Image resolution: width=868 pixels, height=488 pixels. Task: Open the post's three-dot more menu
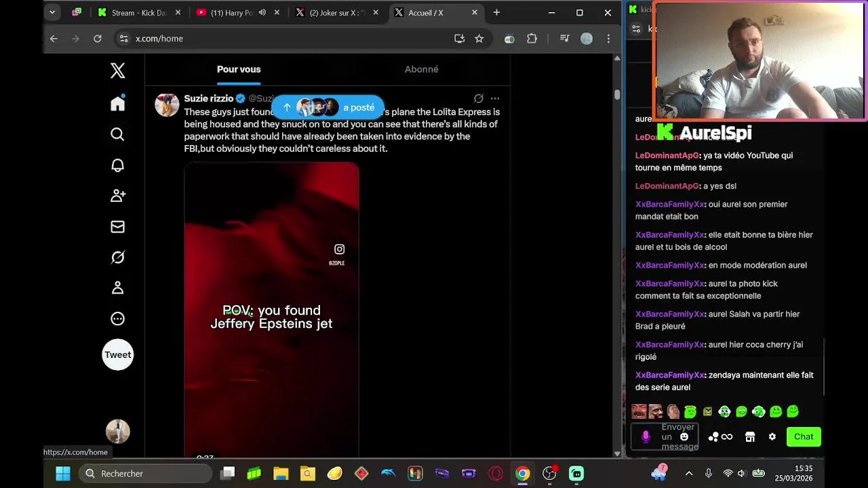(495, 98)
